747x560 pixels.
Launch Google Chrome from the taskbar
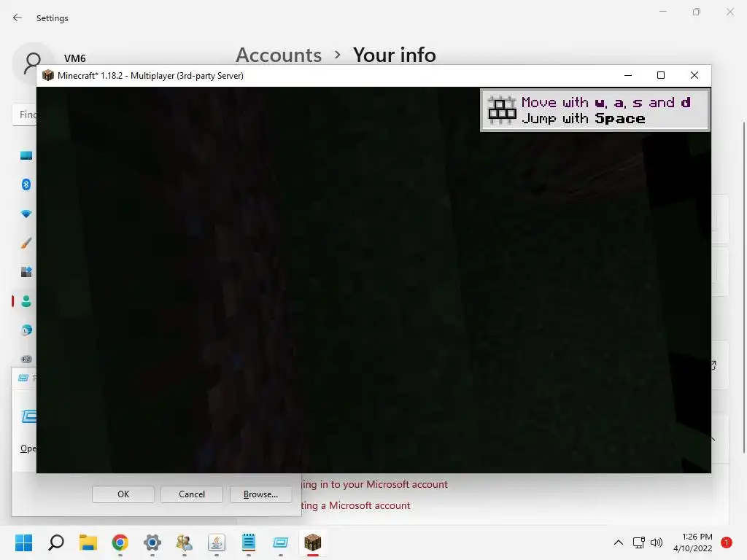120,542
